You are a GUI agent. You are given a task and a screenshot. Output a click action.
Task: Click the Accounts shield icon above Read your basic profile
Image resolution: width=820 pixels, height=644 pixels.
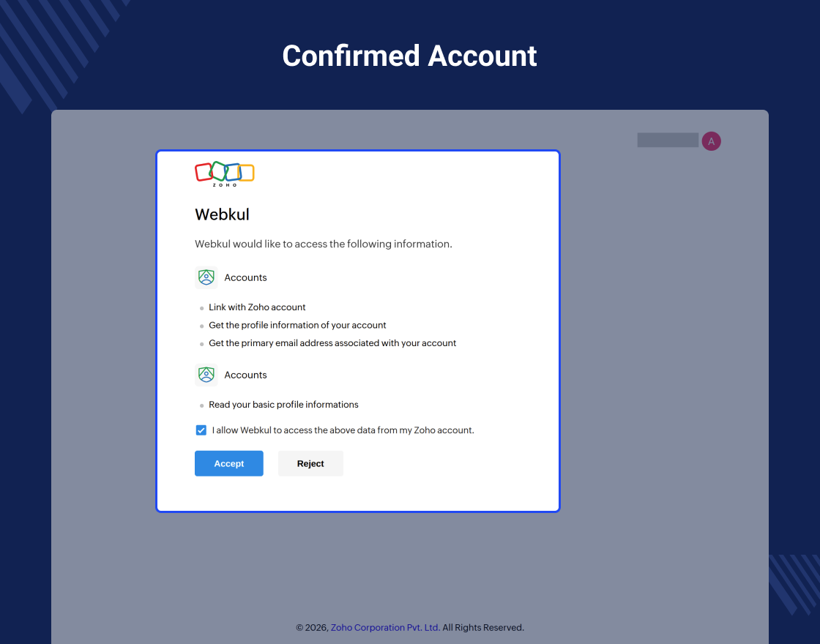pyautogui.click(x=206, y=375)
